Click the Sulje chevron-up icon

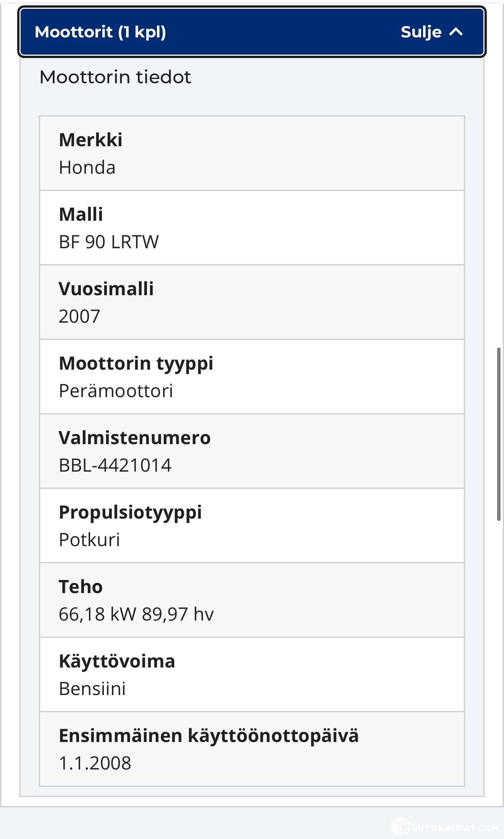point(456,32)
